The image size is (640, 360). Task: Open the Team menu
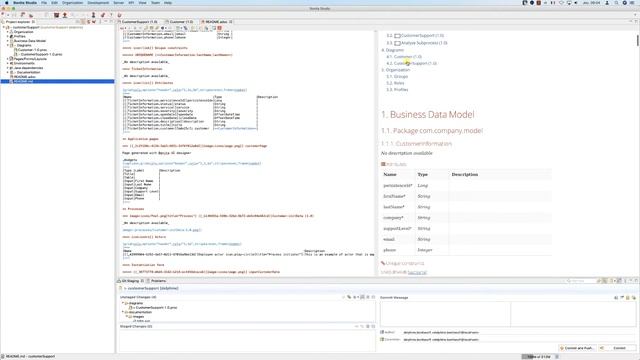(x=156, y=2)
